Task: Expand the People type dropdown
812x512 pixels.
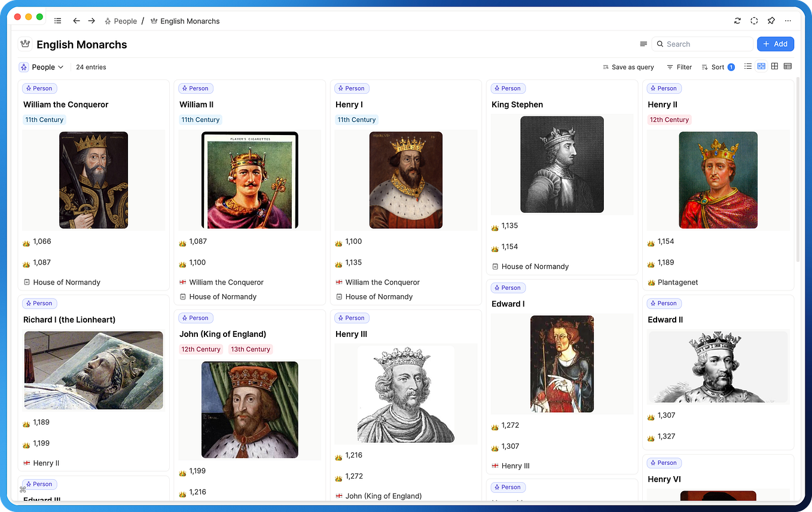Action: 42,67
